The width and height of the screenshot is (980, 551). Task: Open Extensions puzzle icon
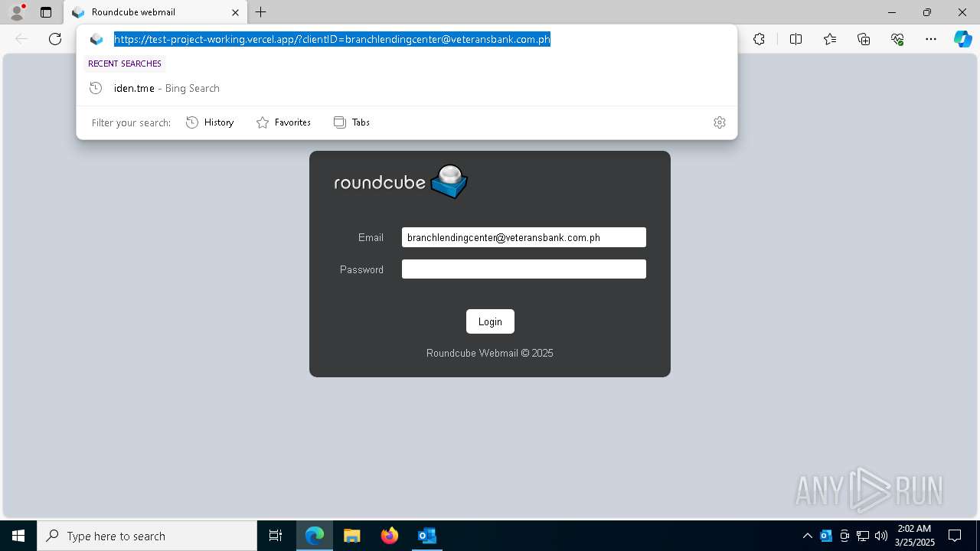point(759,39)
